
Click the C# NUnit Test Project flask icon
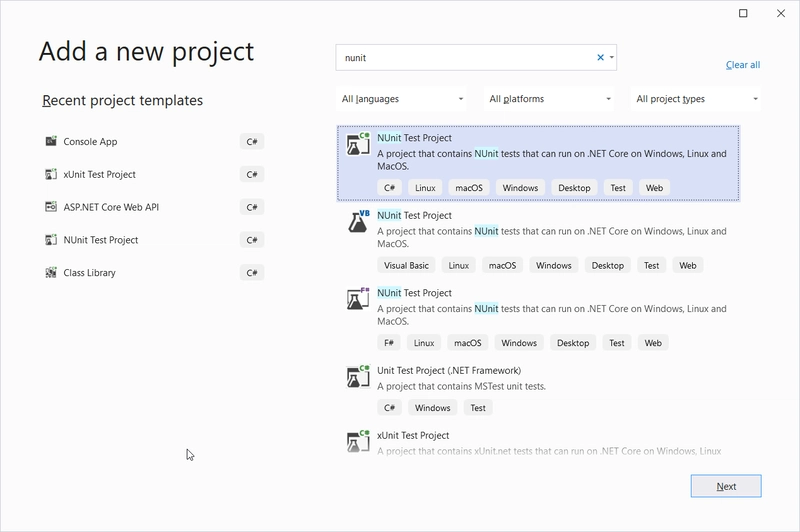pyautogui.click(x=358, y=144)
